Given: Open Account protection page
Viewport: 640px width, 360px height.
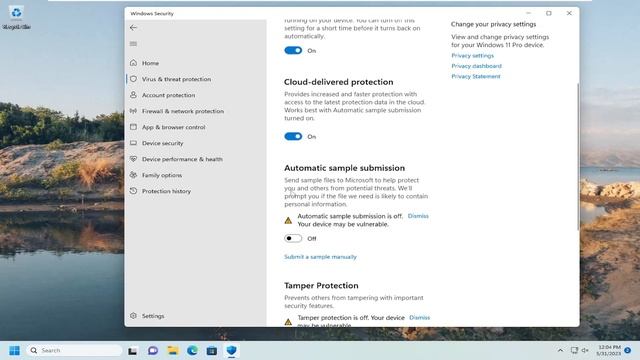Looking at the screenshot, I should pyautogui.click(x=168, y=95).
